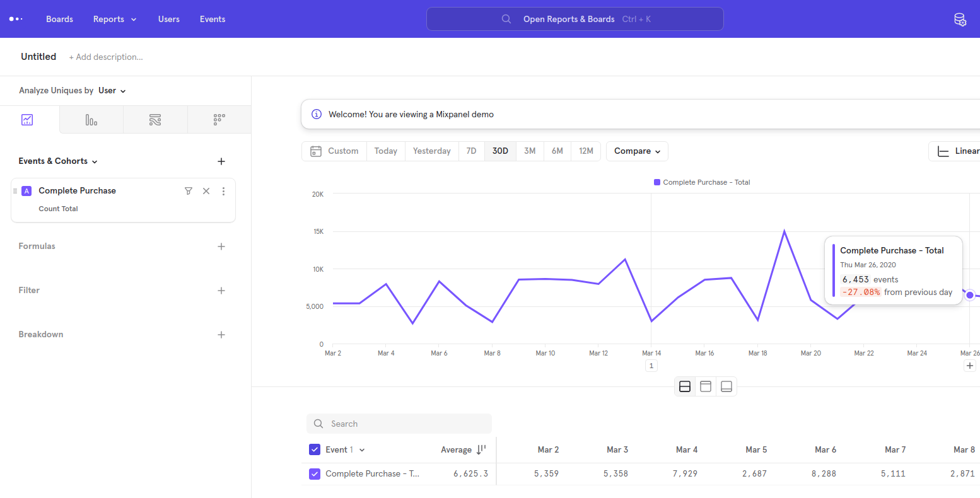Select the 30D date range
980x498 pixels.
(x=500, y=151)
